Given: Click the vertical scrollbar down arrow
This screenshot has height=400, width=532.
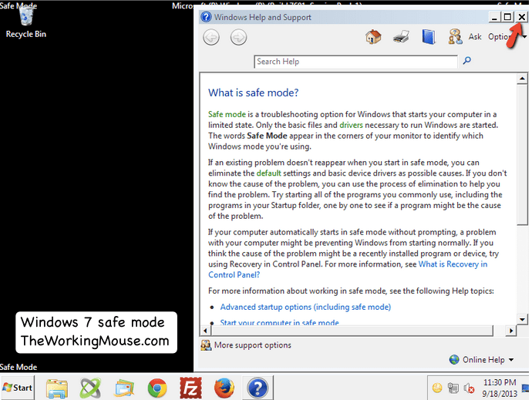Looking at the screenshot, I should [x=522, y=319].
